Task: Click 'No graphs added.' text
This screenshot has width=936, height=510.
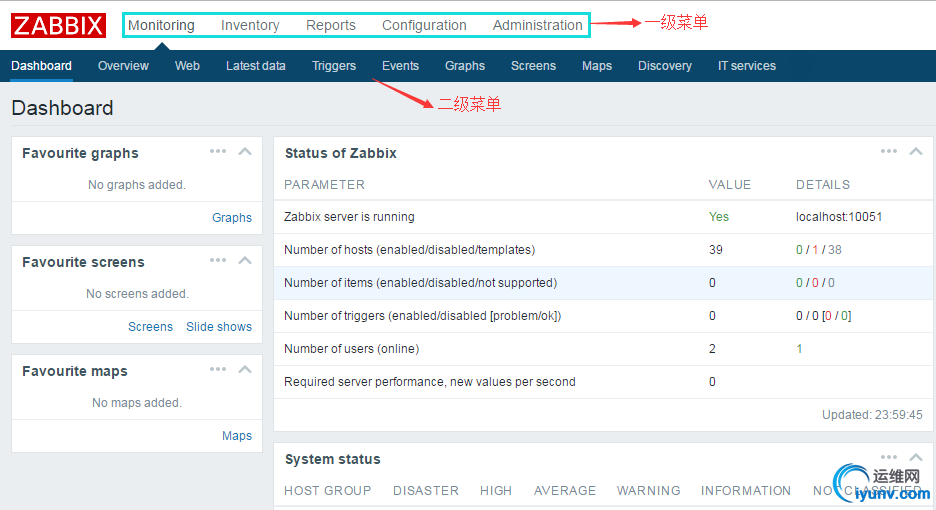Action: coord(137,185)
